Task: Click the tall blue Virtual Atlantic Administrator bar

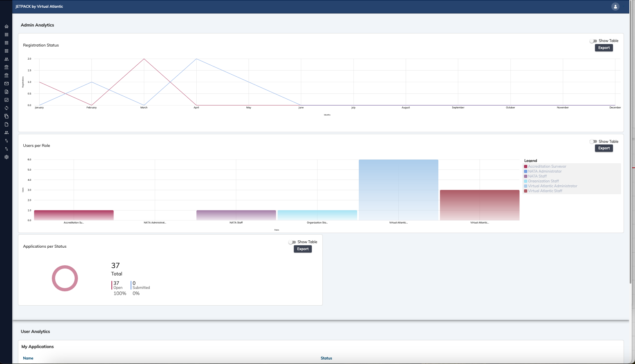Action: (398, 190)
